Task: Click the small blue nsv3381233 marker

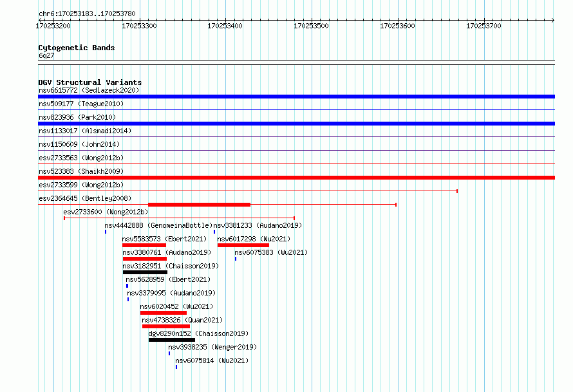Action: point(214,232)
